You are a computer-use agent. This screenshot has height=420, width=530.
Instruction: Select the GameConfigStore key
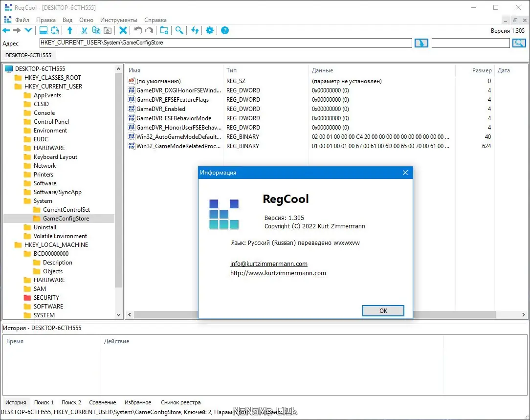pos(66,218)
